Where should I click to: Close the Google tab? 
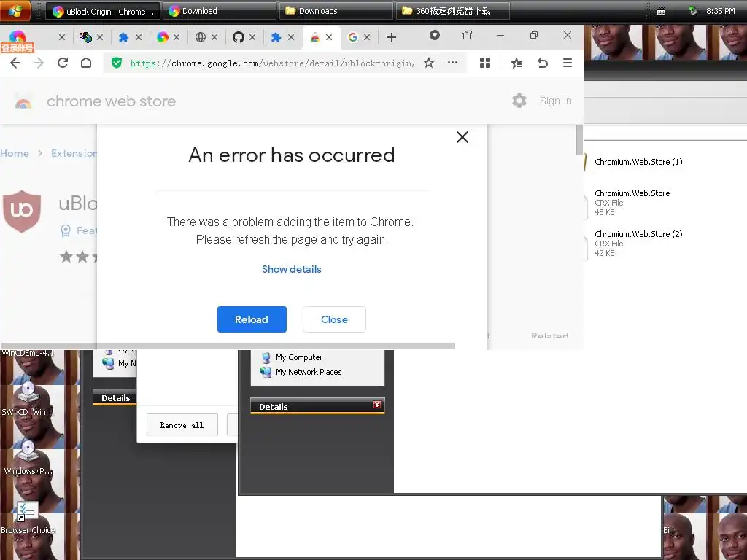click(x=367, y=37)
